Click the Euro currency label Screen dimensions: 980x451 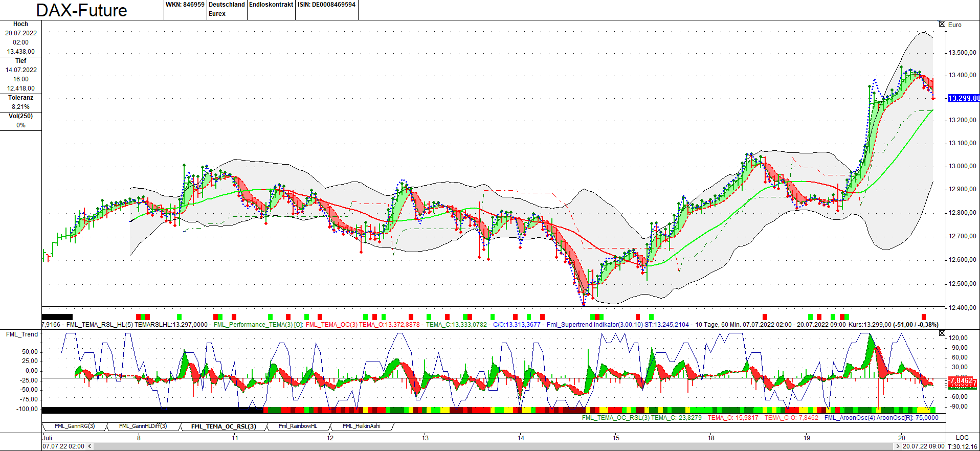click(955, 25)
